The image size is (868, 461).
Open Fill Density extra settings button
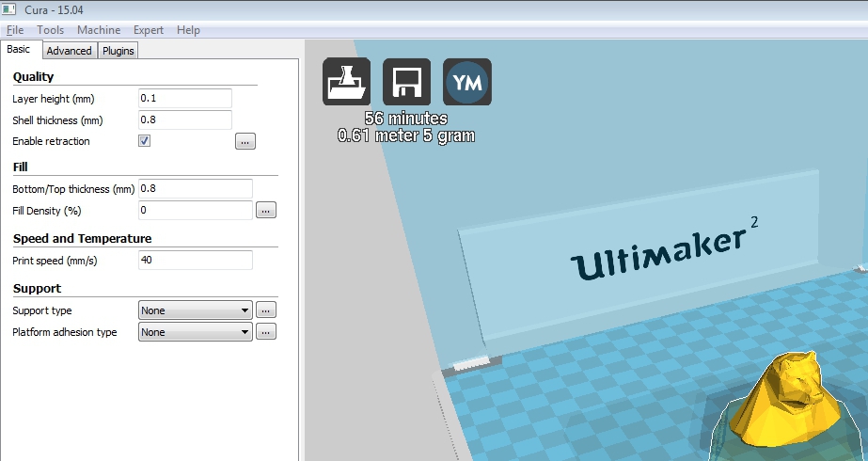tap(266, 211)
